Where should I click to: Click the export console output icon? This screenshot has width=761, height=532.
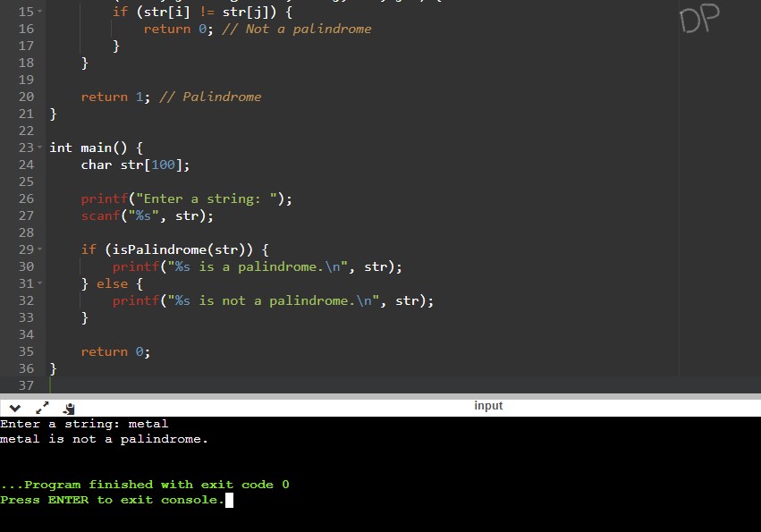click(x=67, y=408)
